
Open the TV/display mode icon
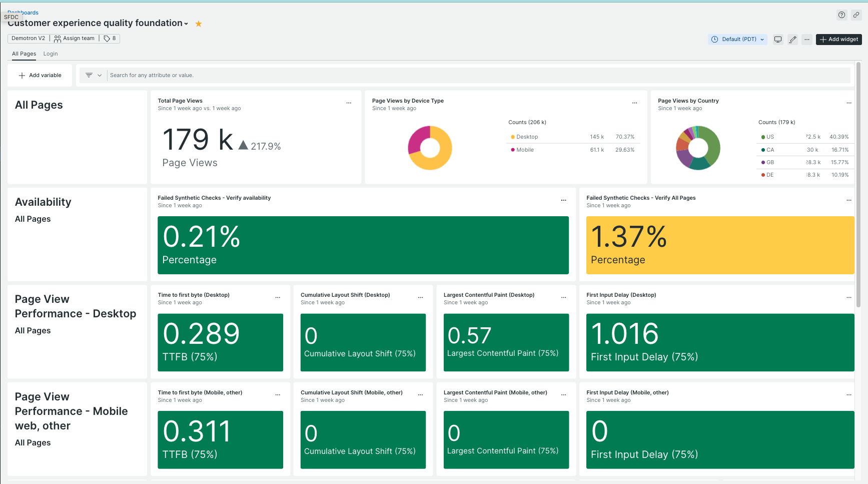[x=778, y=39]
